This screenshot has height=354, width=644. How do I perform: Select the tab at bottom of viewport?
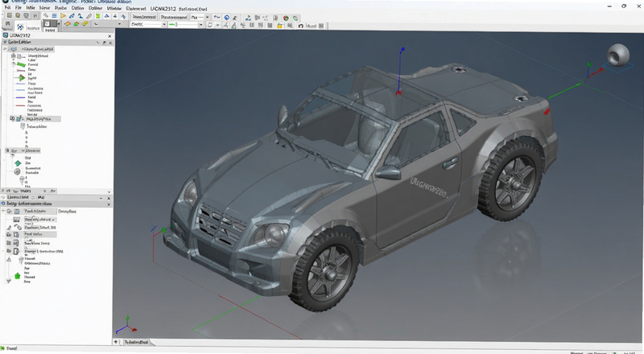click(137, 342)
